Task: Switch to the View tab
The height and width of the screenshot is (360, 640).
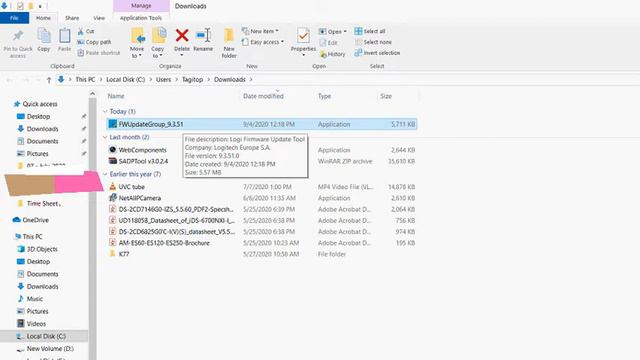Action: [x=99, y=18]
